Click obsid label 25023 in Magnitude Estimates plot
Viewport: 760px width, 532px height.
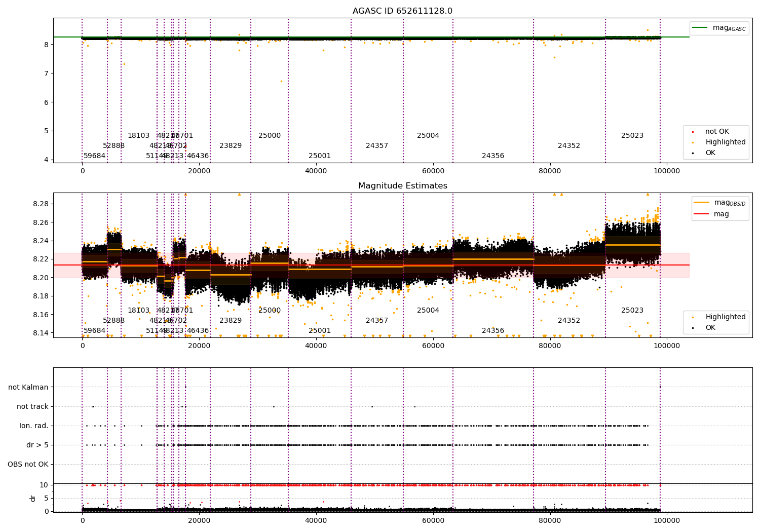click(632, 311)
